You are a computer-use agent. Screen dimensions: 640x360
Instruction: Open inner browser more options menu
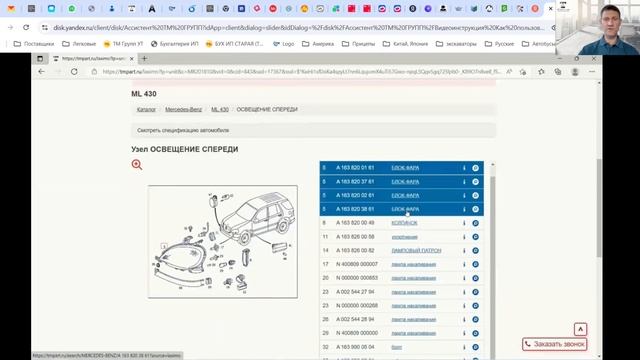tap(592, 71)
